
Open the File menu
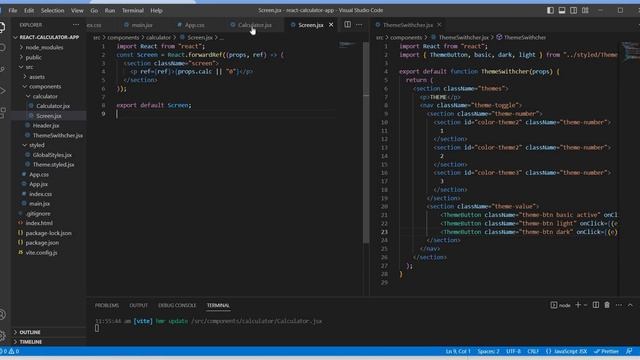tap(13, 10)
